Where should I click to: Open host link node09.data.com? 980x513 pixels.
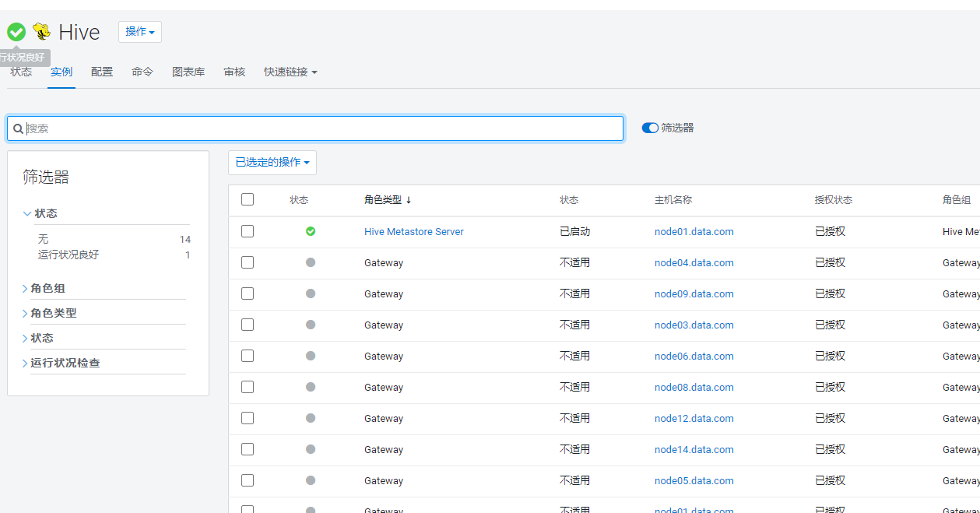coord(694,293)
